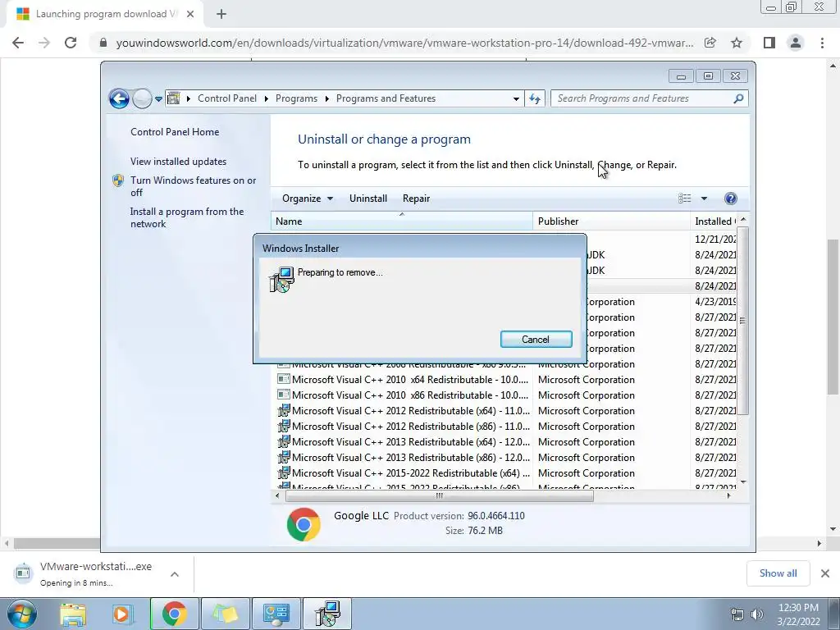Click the share page icon in address bar
The width and height of the screenshot is (840, 630).
pyautogui.click(x=710, y=43)
